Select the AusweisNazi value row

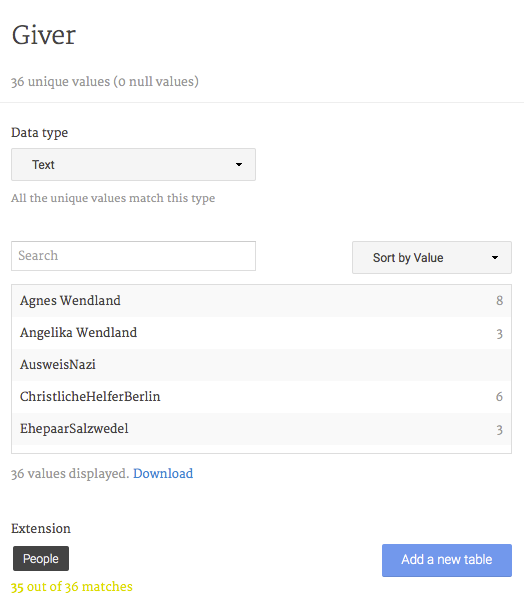pos(261,365)
